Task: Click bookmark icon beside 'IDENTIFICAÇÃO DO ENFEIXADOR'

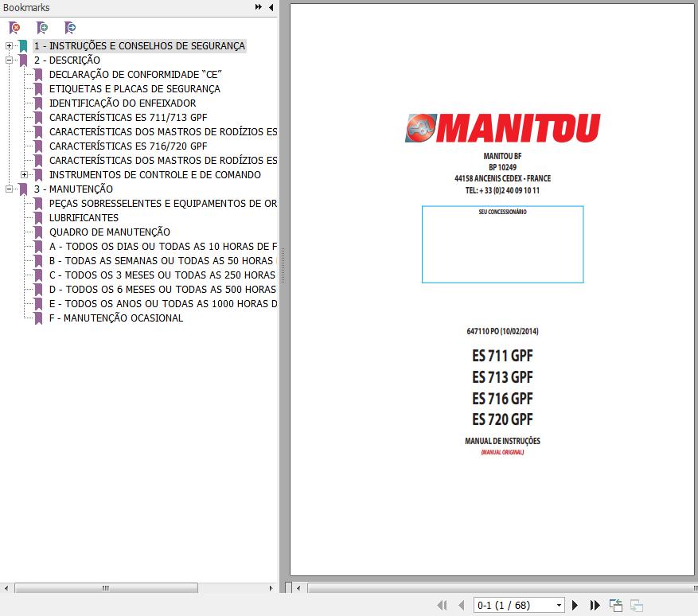Action: tap(39, 103)
